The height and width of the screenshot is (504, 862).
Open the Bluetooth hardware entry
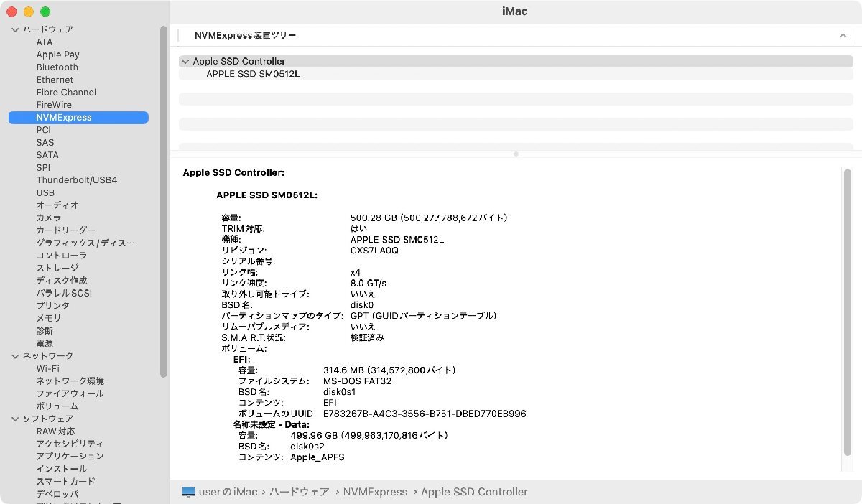pos(57,67)
